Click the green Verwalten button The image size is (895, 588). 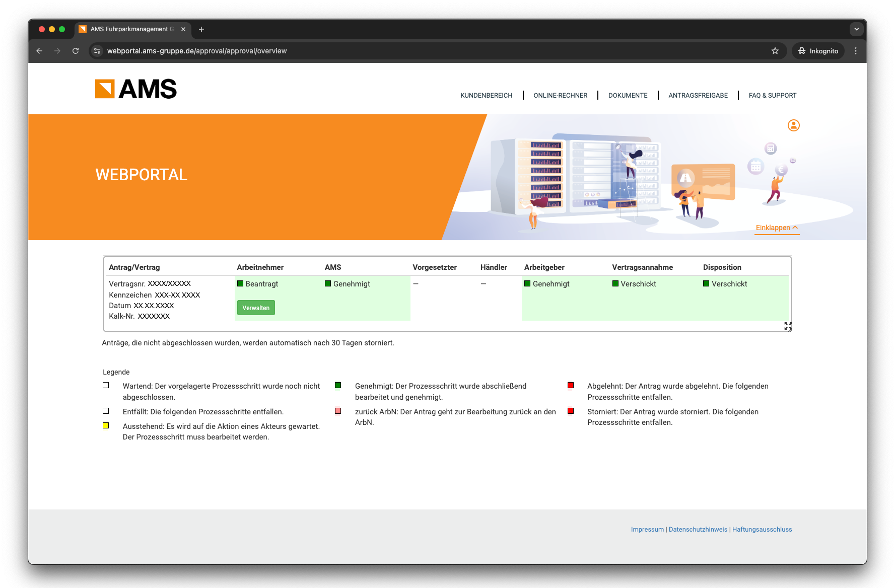pos(256,308)
